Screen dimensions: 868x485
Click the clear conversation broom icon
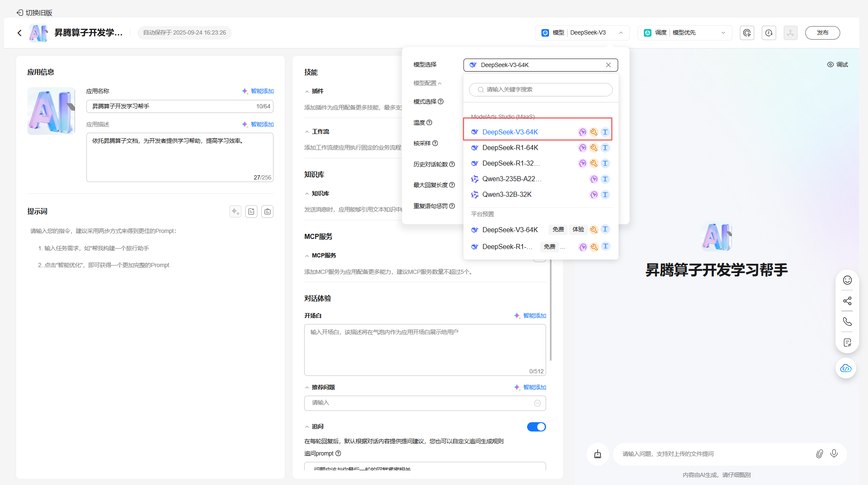597,454
